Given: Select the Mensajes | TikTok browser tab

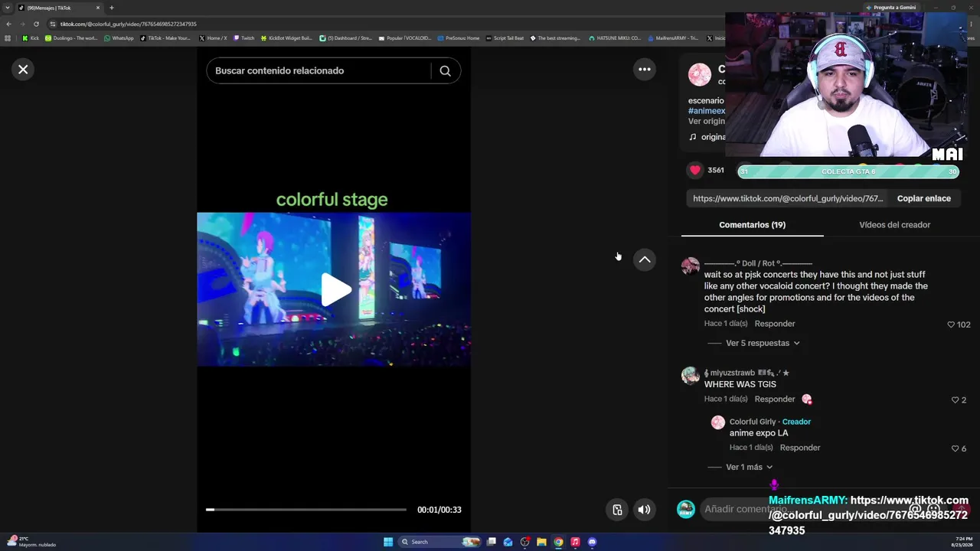Looking at the screenshot, I should tap(60, 8).
